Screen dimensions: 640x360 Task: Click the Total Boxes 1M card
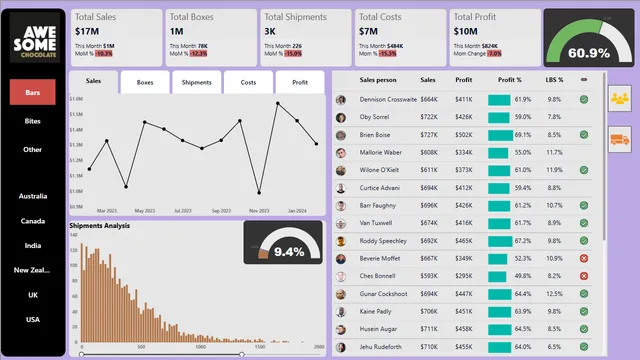[x=211, y=38]
